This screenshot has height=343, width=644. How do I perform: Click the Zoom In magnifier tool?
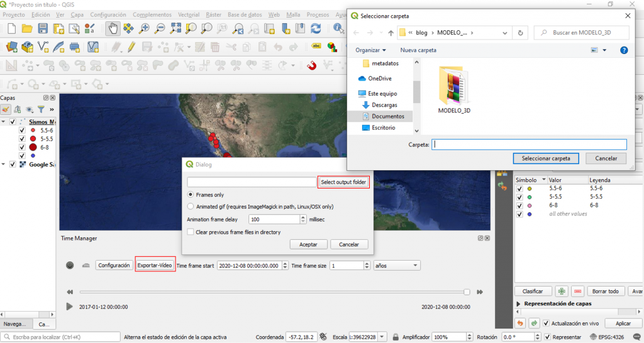(x=144, y=28)
